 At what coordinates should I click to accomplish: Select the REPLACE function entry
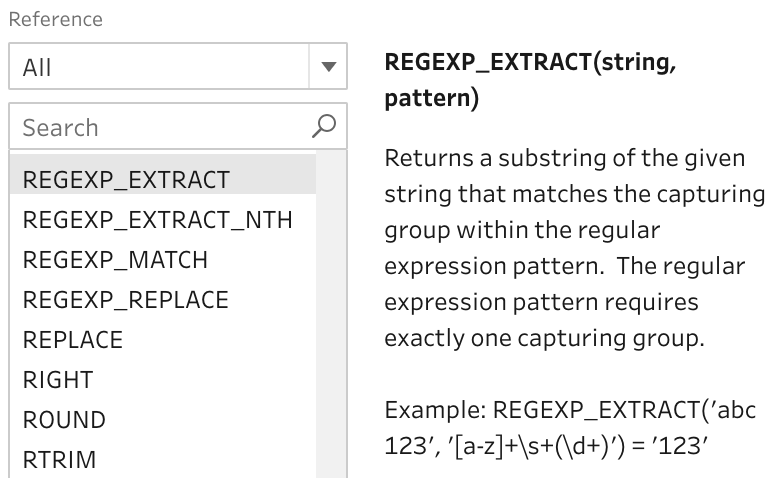[73, 340]
